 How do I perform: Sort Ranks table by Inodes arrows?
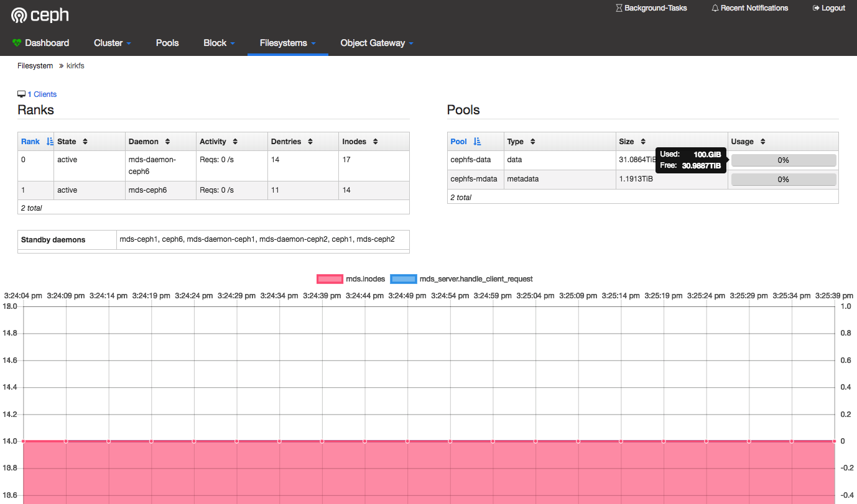coord(375,142)
